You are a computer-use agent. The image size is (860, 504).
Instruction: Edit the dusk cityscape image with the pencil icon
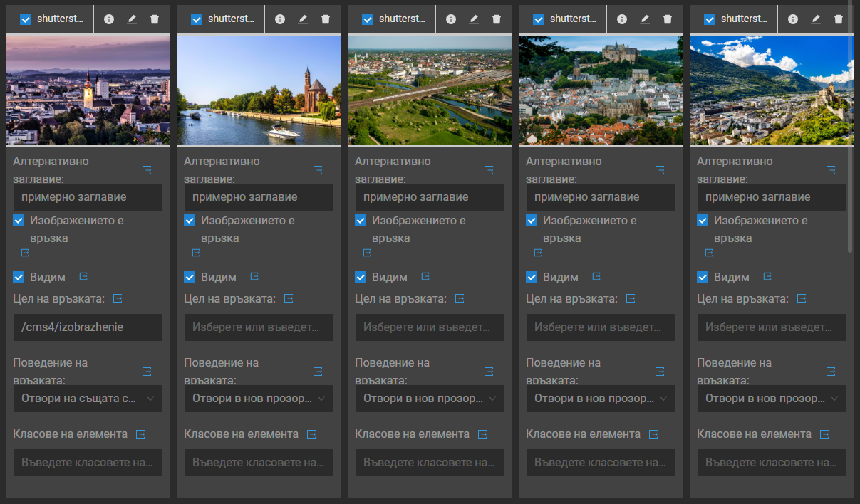click(x=132, y=19)
